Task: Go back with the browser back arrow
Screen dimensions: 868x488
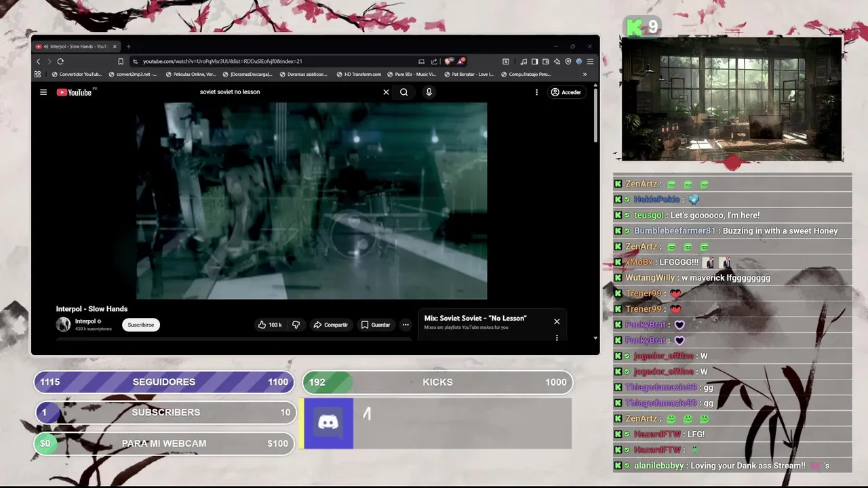Action: 38,61
